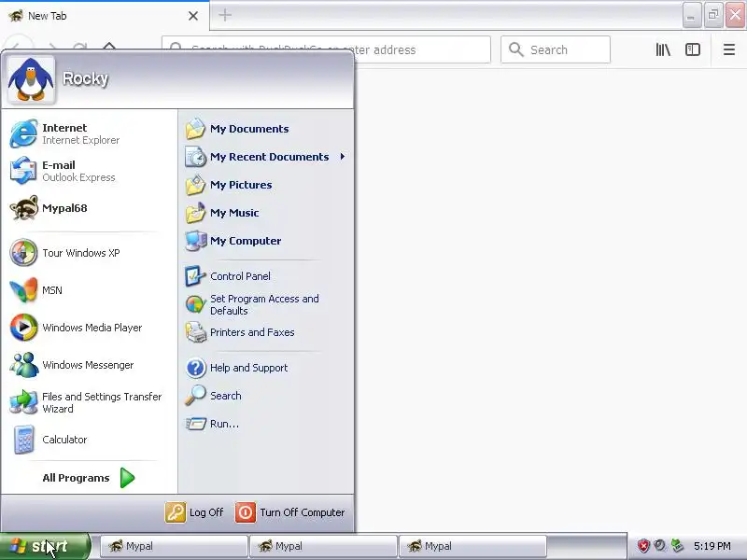
Task: Open the Calculator
Action: (89, 440)
